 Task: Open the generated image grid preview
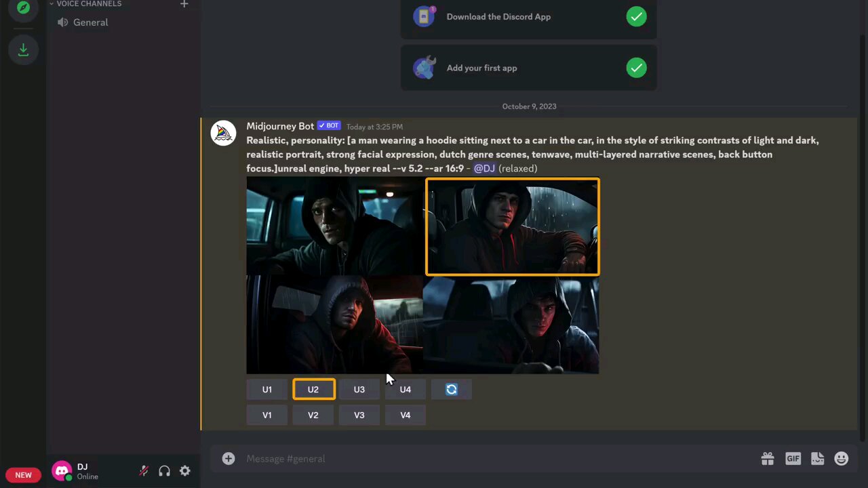[x=422, y=275]
